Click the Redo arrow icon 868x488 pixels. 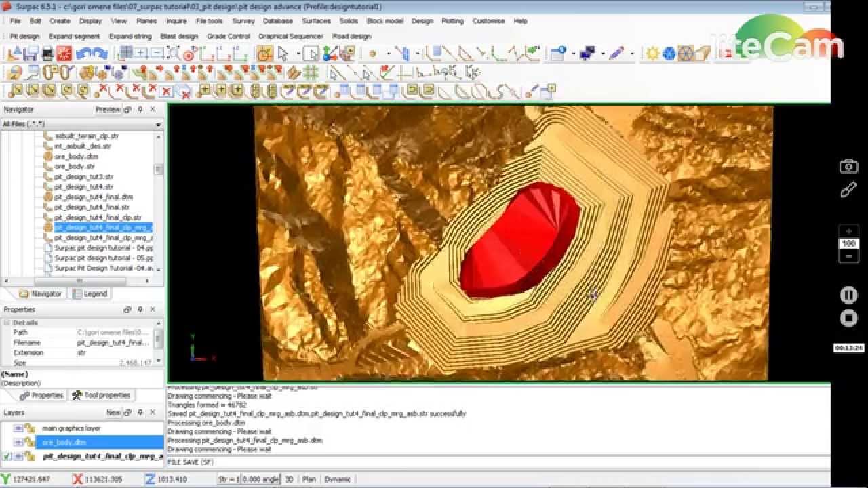[x=100, y=53]
